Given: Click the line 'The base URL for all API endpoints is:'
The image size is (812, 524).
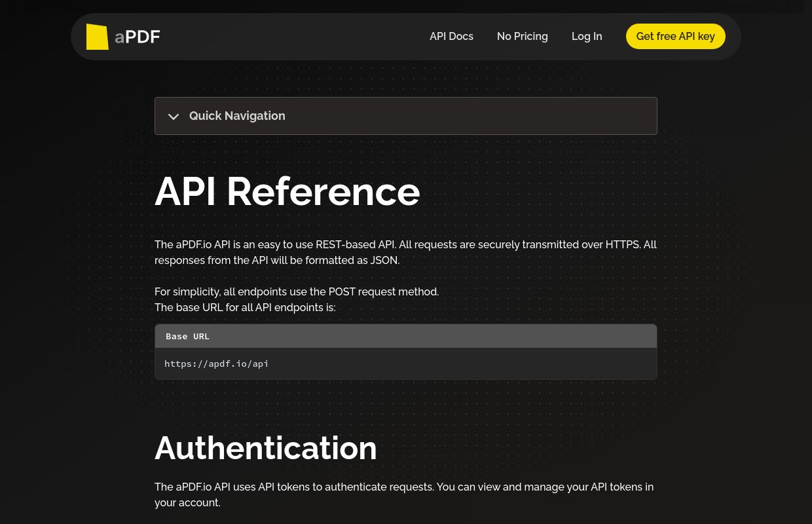Looking at the screenshot, I should point(245,307).
